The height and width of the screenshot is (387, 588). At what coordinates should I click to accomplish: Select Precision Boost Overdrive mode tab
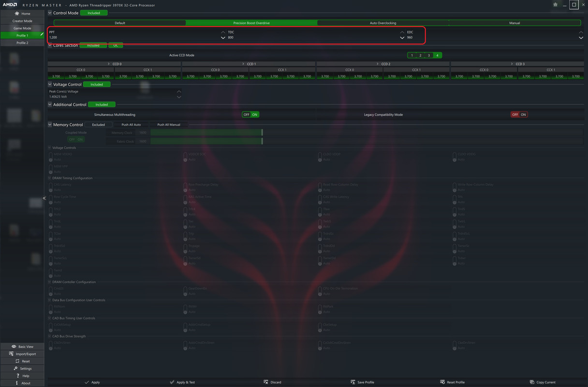[x=251, y=23]
